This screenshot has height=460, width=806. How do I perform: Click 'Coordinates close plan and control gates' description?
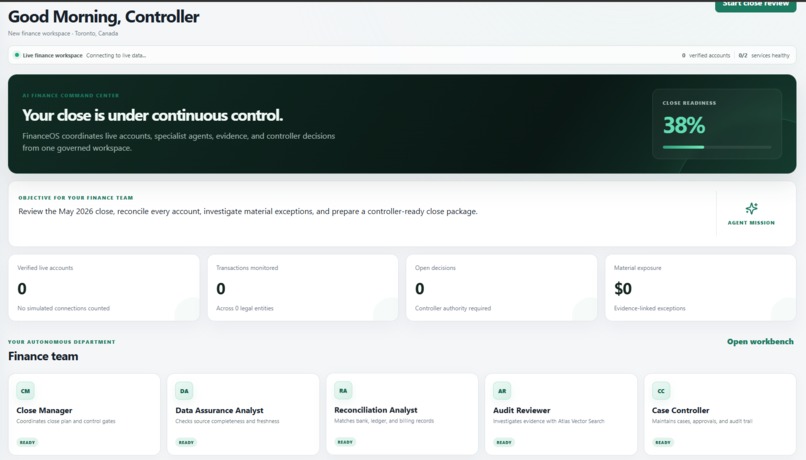pos(66,421)
